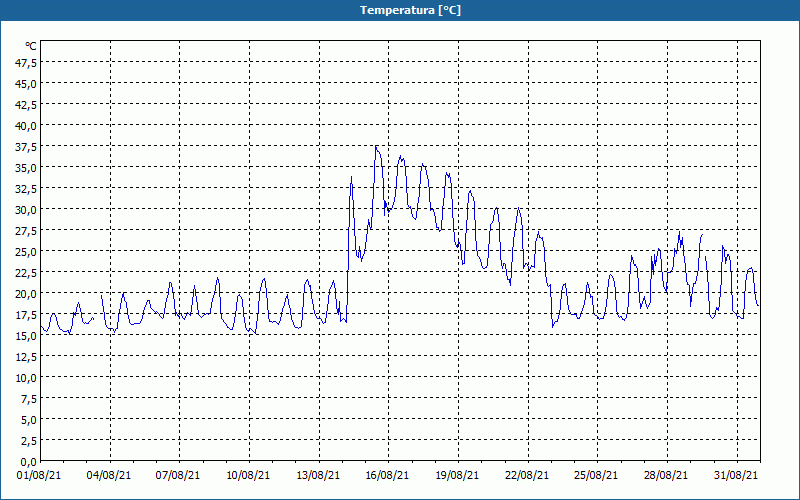Click the 10,0 y-axis label

(x=27, y=378)
